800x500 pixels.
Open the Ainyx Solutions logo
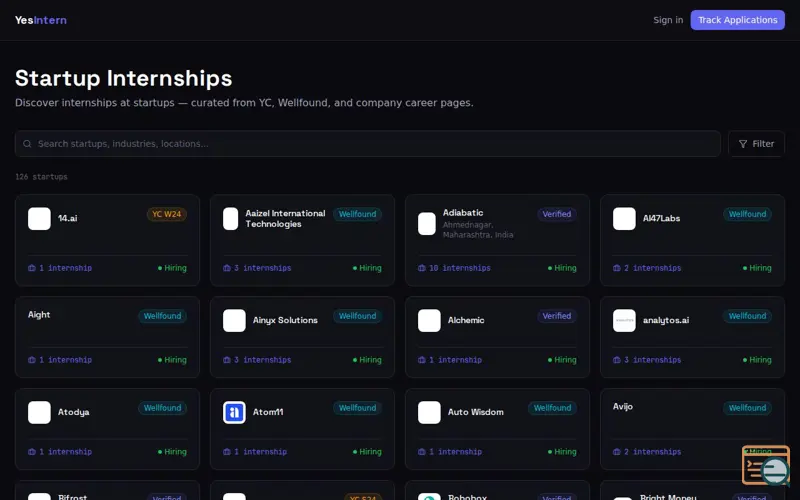234,320
